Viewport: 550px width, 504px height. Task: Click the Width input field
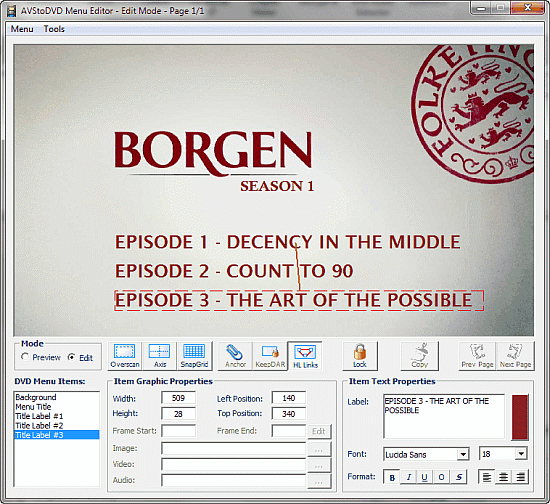[x=179, y=398]
